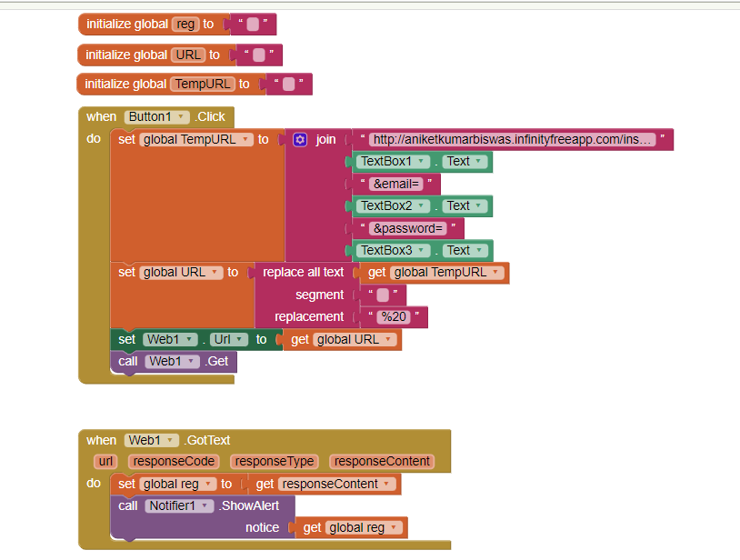
Task: Select the call Notifier1 .ShowAlert block
Action: point(127,506)
